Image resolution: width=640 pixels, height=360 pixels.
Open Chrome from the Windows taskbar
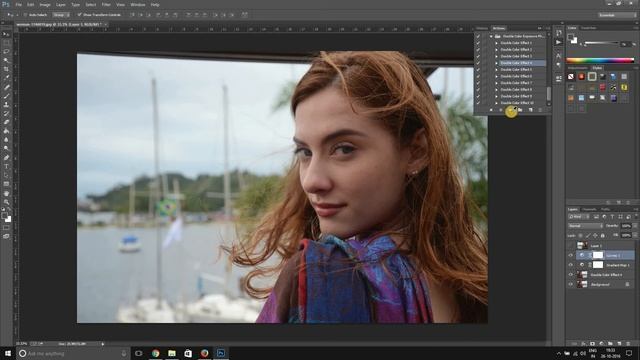click(156, 353)
